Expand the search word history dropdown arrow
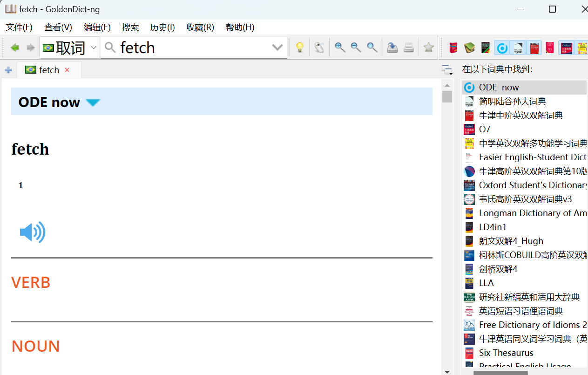The image size is (588, 375). [x=277, y=48]
